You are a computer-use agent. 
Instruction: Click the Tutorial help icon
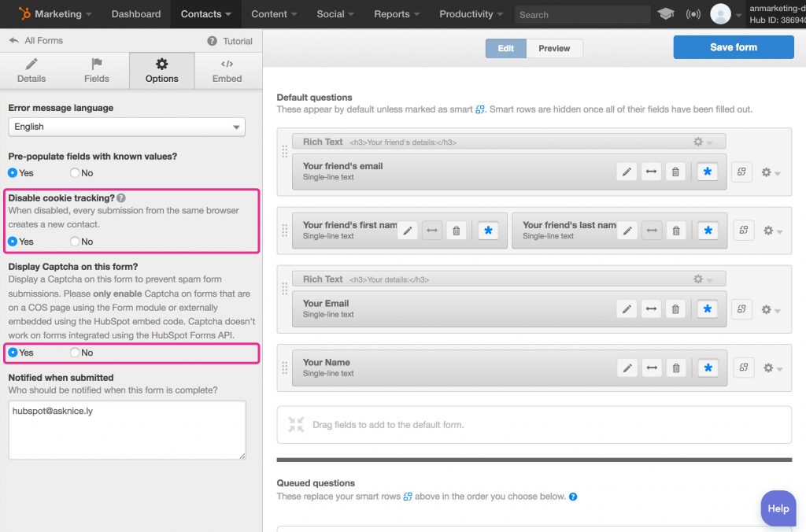click(x=212, y=41)
